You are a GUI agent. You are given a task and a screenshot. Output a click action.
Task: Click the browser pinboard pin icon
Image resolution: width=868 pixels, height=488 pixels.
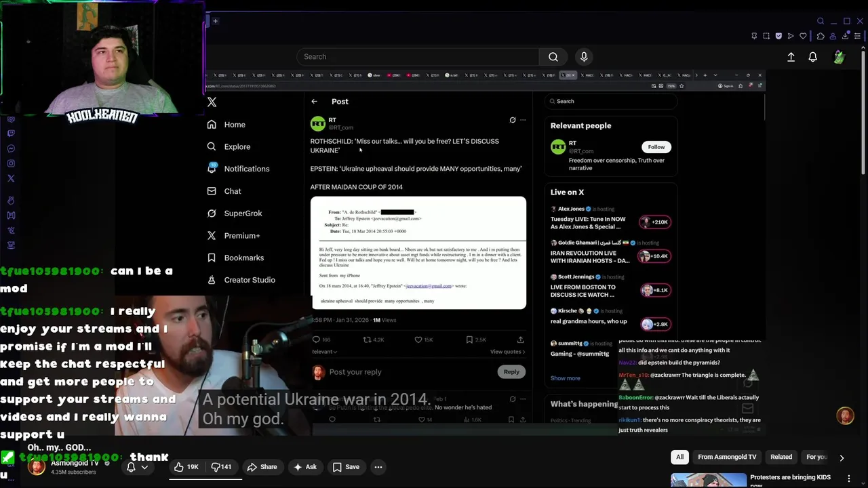click(x=754, y=36)
